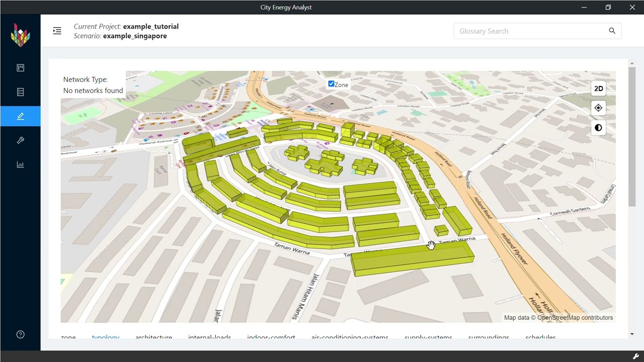Click the scrollbar down arrow
The height and width of the screenshot is (362, 644).
(631, 334)
